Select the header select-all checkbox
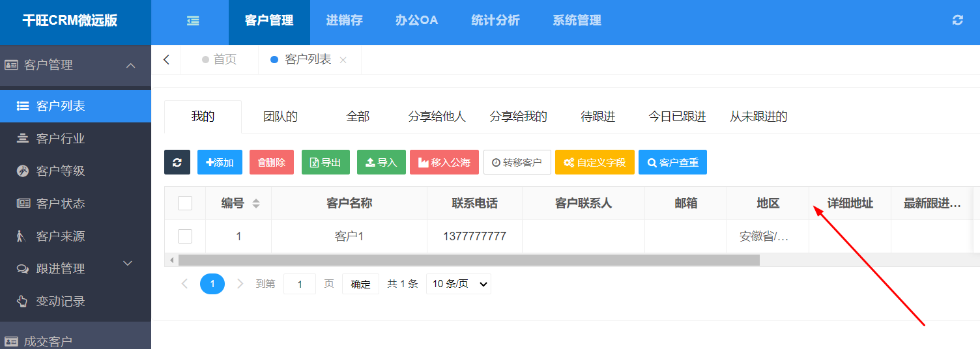 (x=185, y=203)
